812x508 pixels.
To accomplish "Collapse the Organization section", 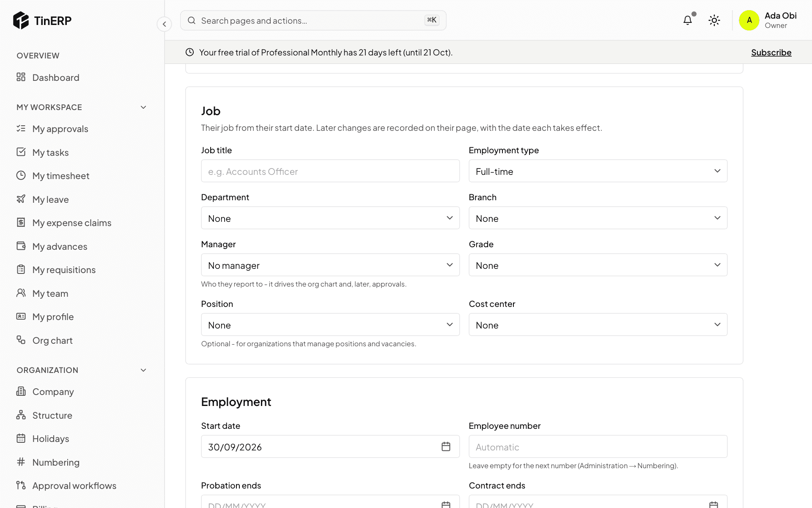I will point(143,370).
